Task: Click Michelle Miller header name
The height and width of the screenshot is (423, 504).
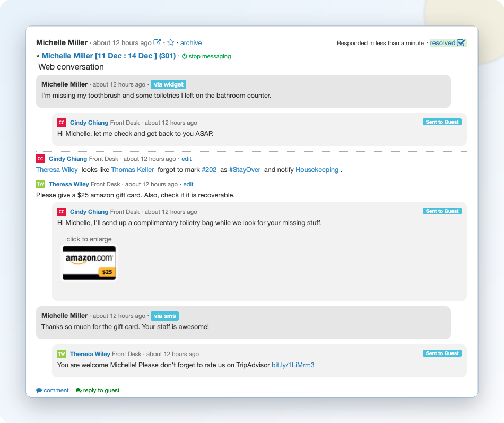Action: coord(62,42)
